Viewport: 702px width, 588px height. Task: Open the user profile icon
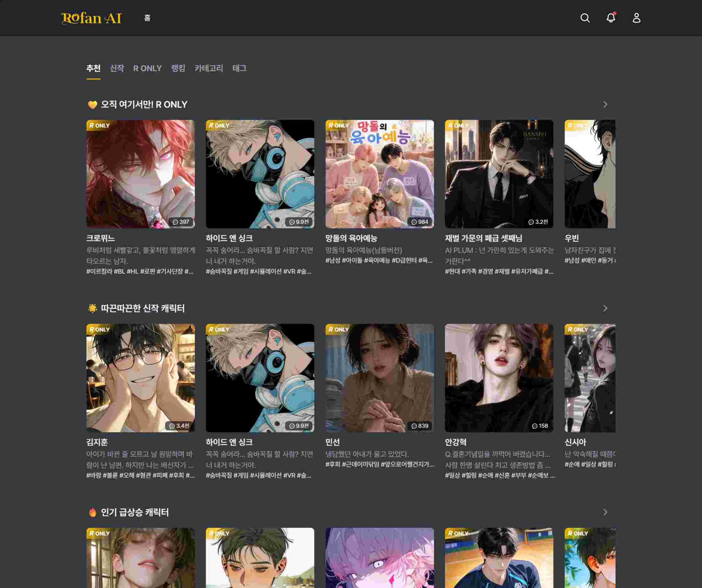click(x=636, y=18)
